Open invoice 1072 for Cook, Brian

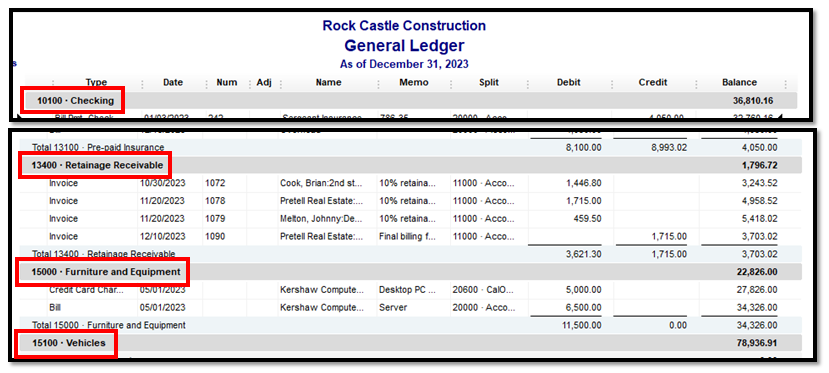point(410,183)
